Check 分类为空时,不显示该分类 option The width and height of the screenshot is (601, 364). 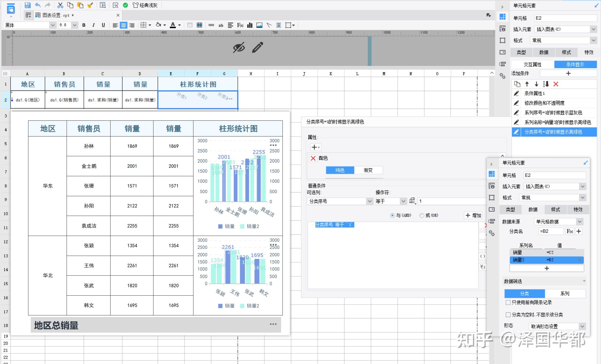point(508,314)
